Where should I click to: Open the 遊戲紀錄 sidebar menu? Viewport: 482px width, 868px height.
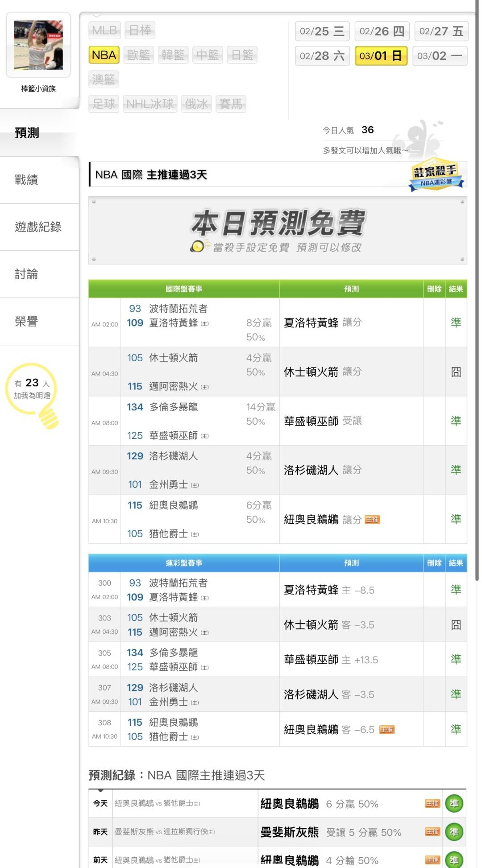(39, 227)
